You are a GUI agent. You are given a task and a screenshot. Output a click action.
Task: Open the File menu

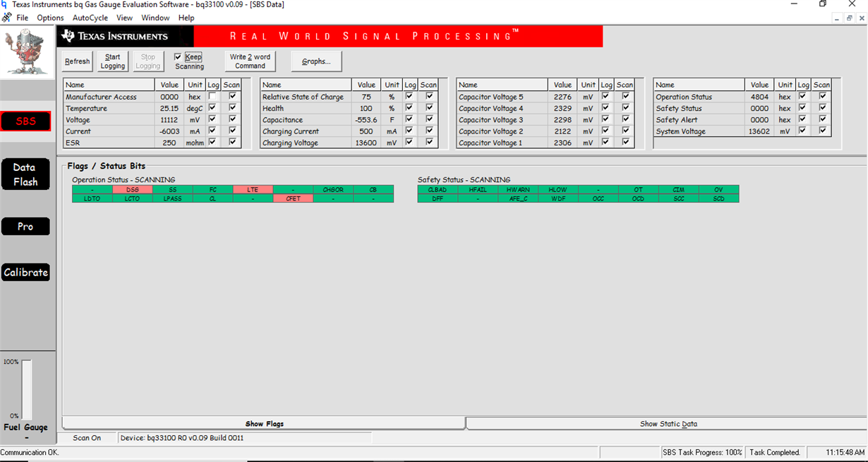click(23, 18)
